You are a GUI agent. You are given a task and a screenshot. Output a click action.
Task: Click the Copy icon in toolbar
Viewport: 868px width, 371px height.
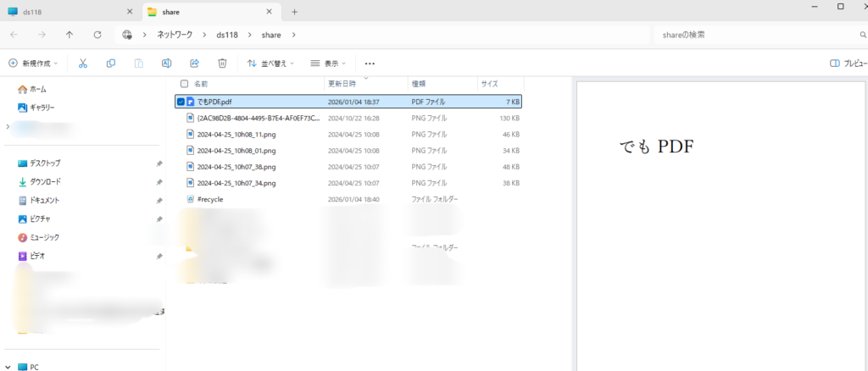[111, 64]
